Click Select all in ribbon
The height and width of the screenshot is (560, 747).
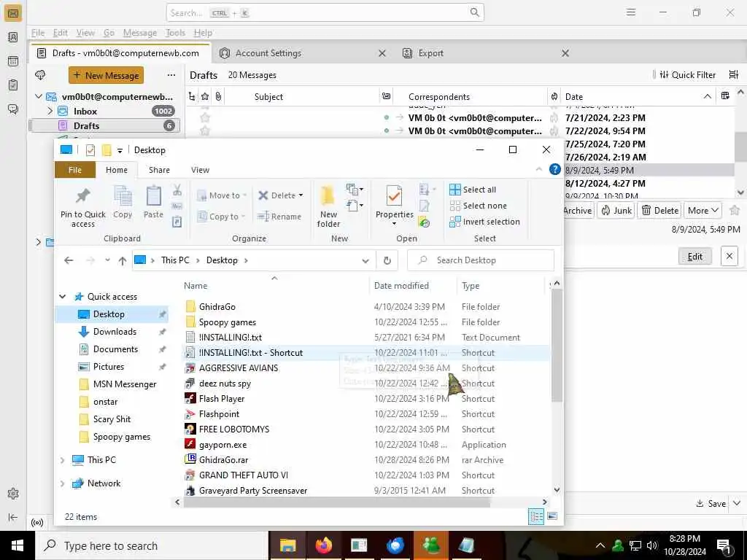tap(473, 190)
